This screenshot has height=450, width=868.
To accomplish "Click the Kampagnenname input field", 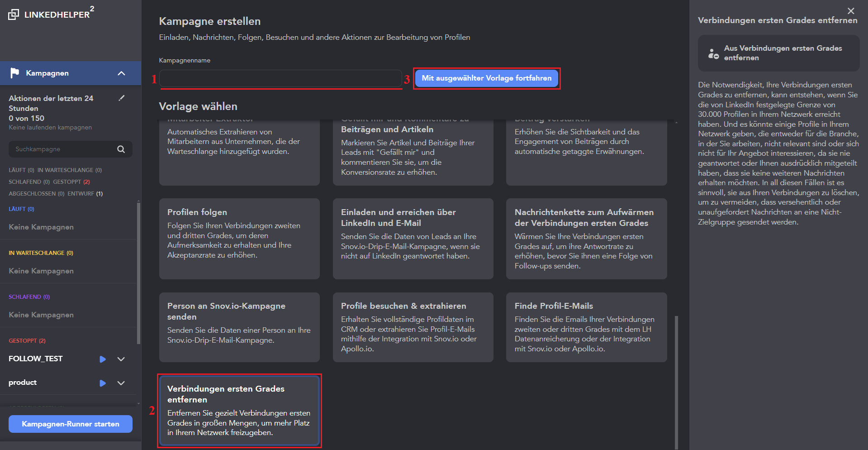I will [x=280, y=78].
